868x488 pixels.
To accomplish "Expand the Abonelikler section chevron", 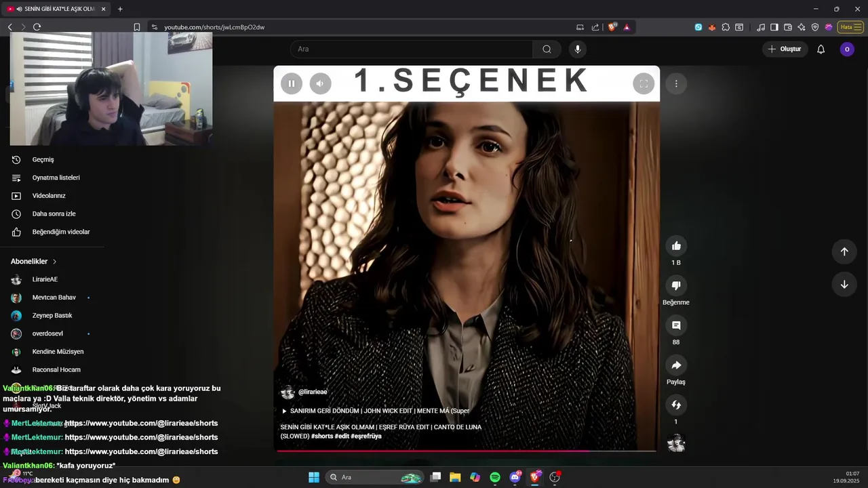I will tap(55, 262).
